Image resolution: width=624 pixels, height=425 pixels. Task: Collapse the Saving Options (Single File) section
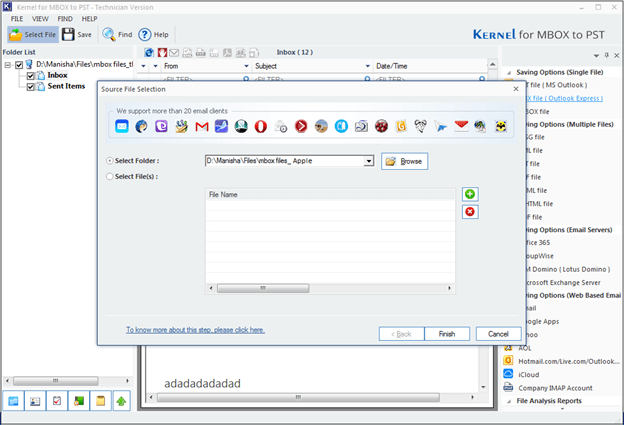pos(509,73)
